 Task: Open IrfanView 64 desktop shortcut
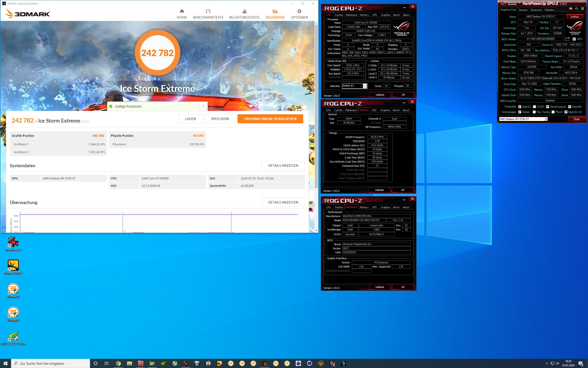(13, 244)
